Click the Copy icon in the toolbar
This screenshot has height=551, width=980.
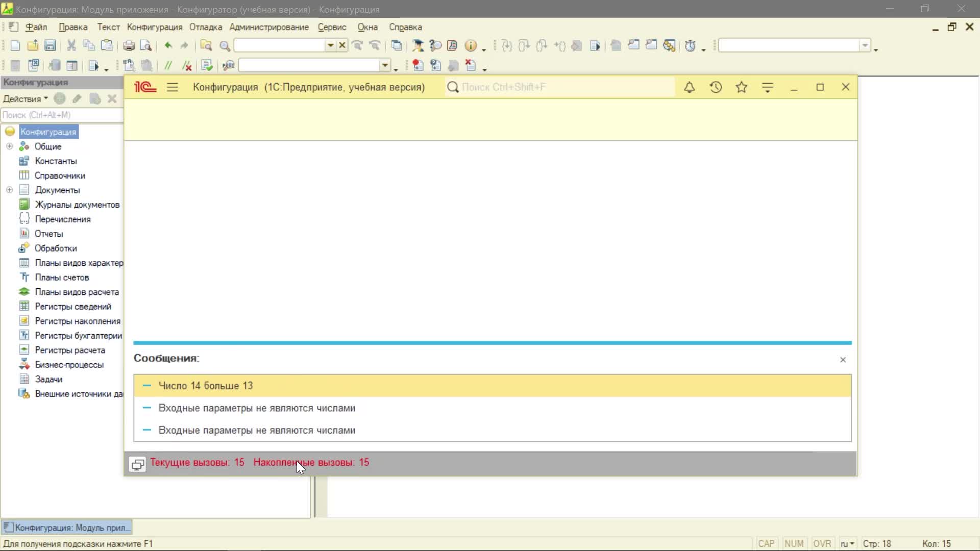89,46
